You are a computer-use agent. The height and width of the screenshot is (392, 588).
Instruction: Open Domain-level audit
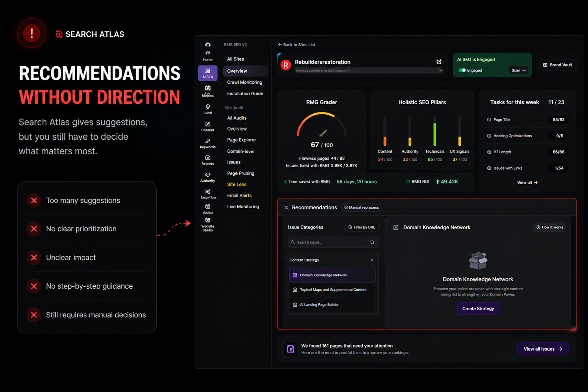pyautogui.click(x=241, y=151)
